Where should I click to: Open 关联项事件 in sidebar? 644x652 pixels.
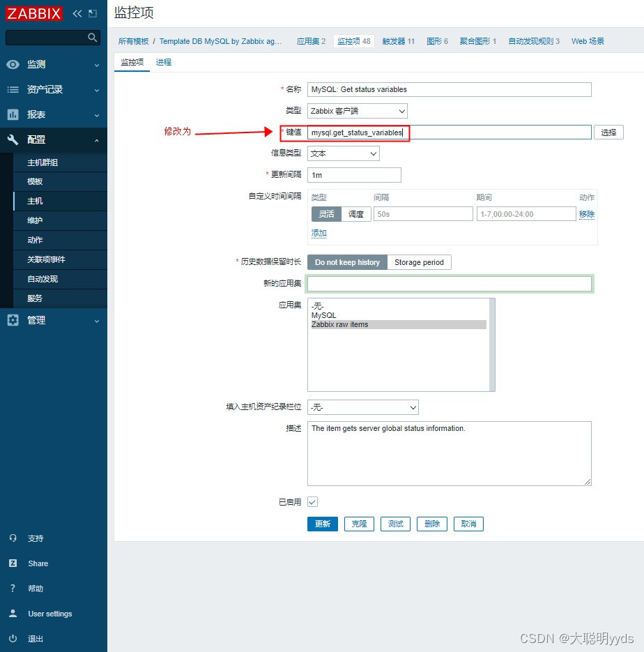point(60,259)
